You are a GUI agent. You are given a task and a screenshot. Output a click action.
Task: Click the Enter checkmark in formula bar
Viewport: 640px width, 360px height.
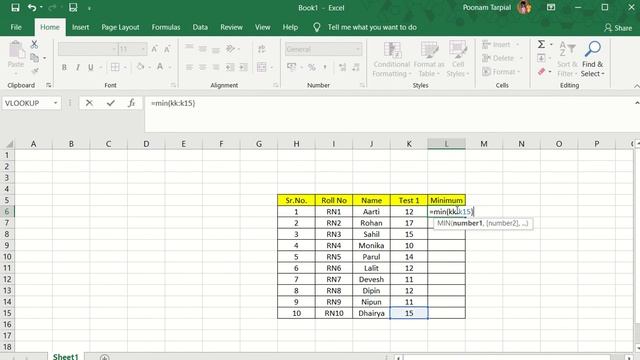pyautogui.click(x=111, y=103)
